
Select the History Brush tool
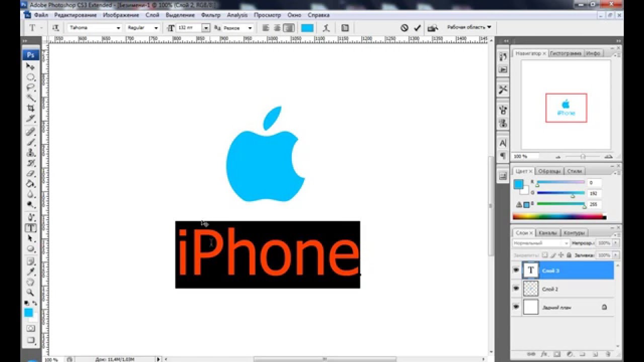click(31, 163)
